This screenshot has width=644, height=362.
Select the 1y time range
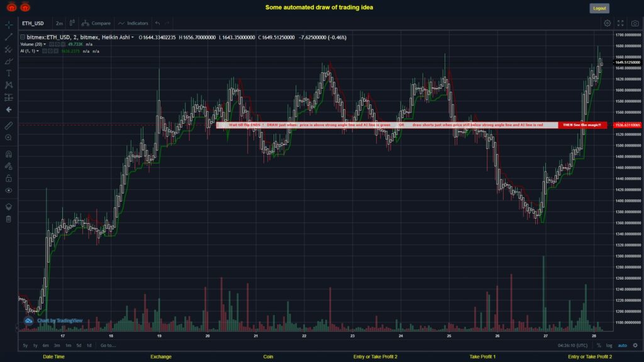tap(35, 346)
